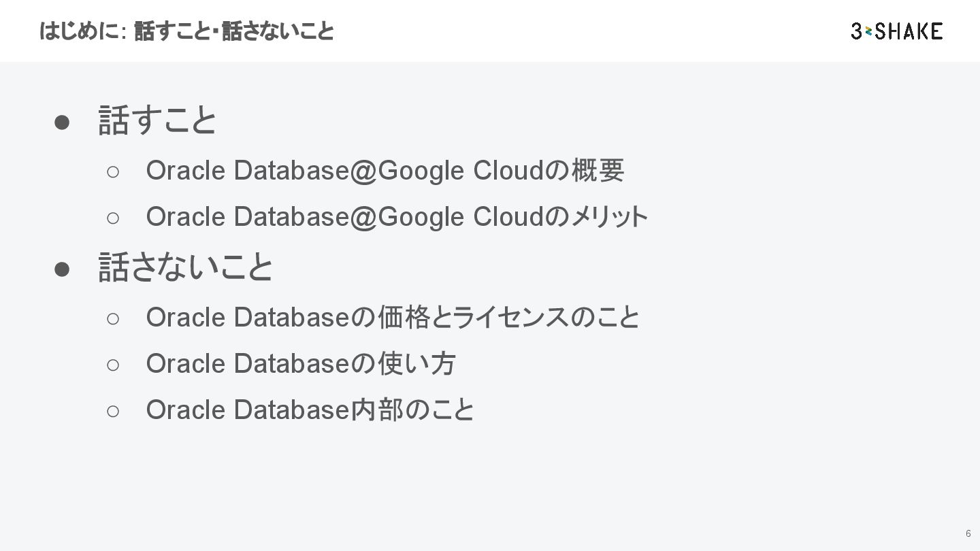Screen dimensions: 980x551
Task: Click the 話すこと heading text
Action: [x=158, y=120]
